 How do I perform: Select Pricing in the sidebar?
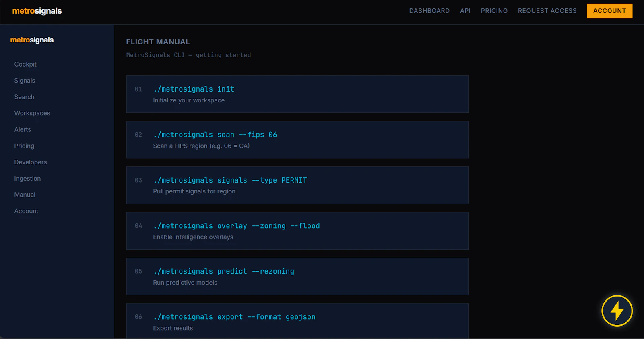click(24, 146)
